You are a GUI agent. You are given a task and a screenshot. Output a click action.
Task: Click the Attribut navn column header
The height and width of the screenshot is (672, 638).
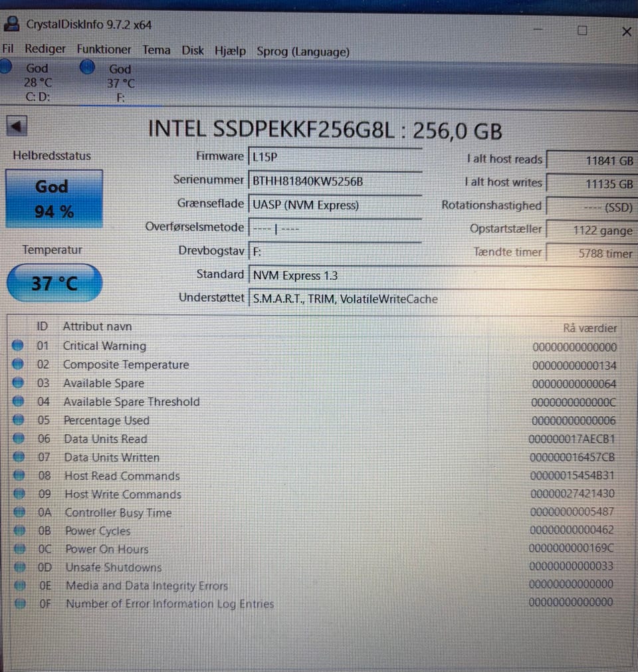click(97, 326)
